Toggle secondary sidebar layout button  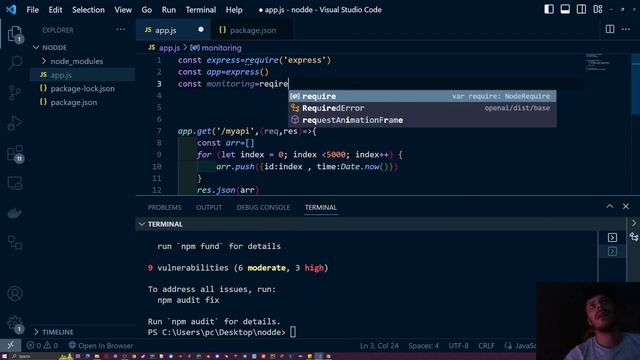[x=581, y=9]
